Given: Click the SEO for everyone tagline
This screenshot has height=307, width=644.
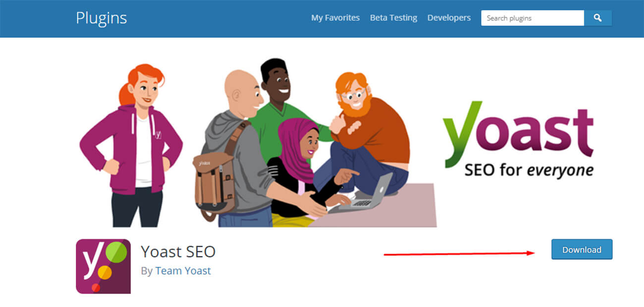Looking at the screenshot, I should 529,170.
